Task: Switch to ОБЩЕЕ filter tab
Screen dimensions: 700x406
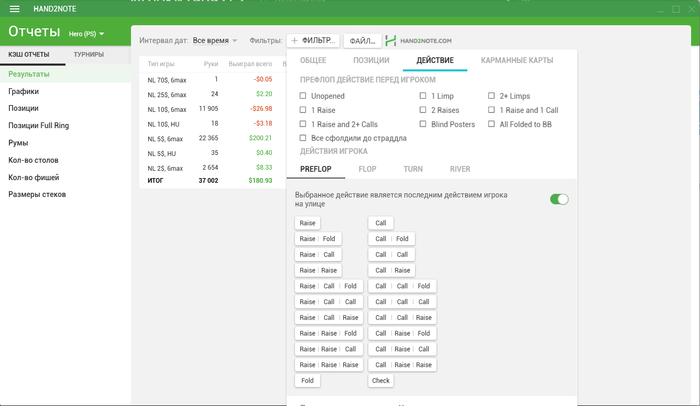Action: click(x=313, y=60)
